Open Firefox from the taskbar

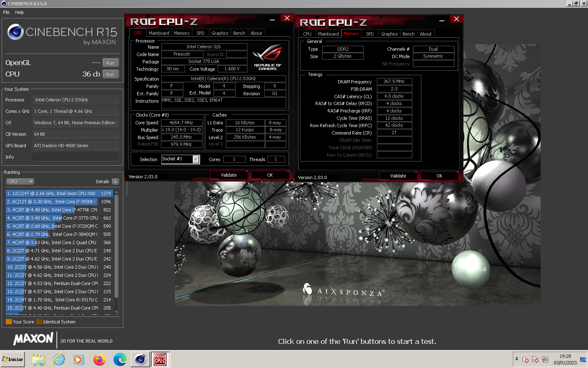[x=99, y=359]
